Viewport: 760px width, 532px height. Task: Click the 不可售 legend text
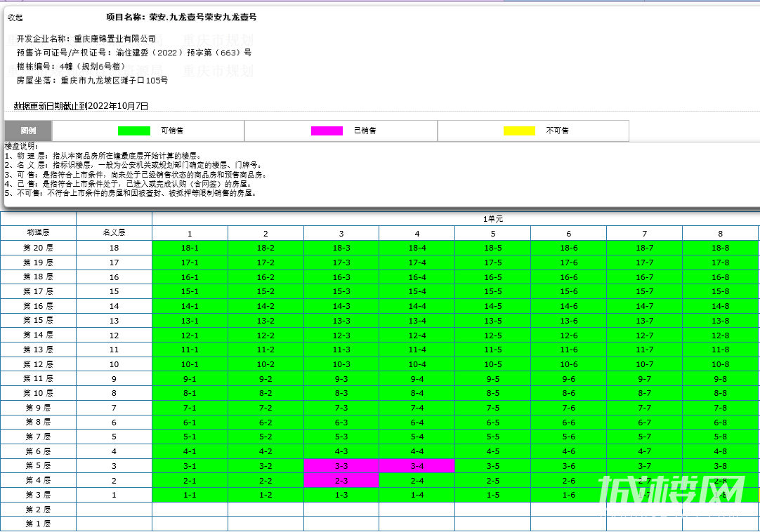[x=558, y=131]
